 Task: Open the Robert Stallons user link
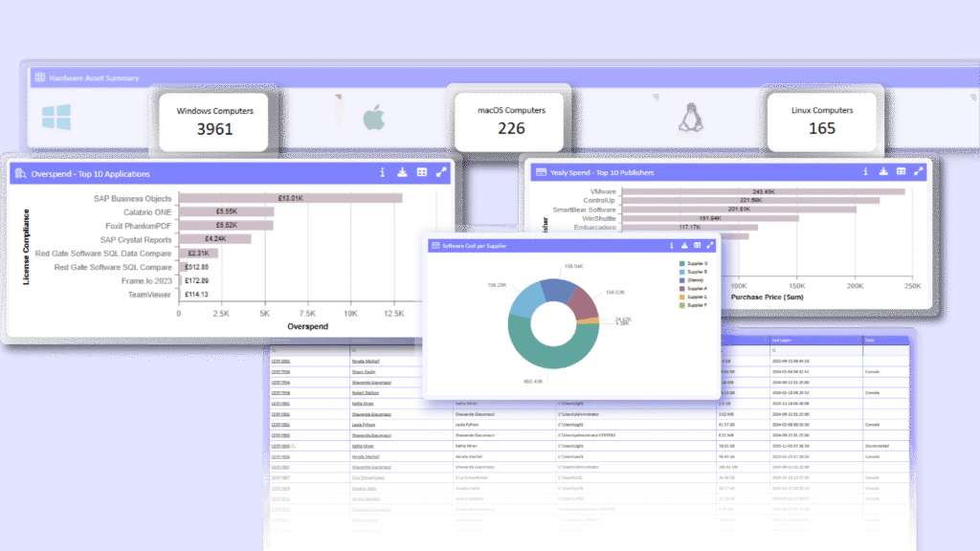click(365, 393)
